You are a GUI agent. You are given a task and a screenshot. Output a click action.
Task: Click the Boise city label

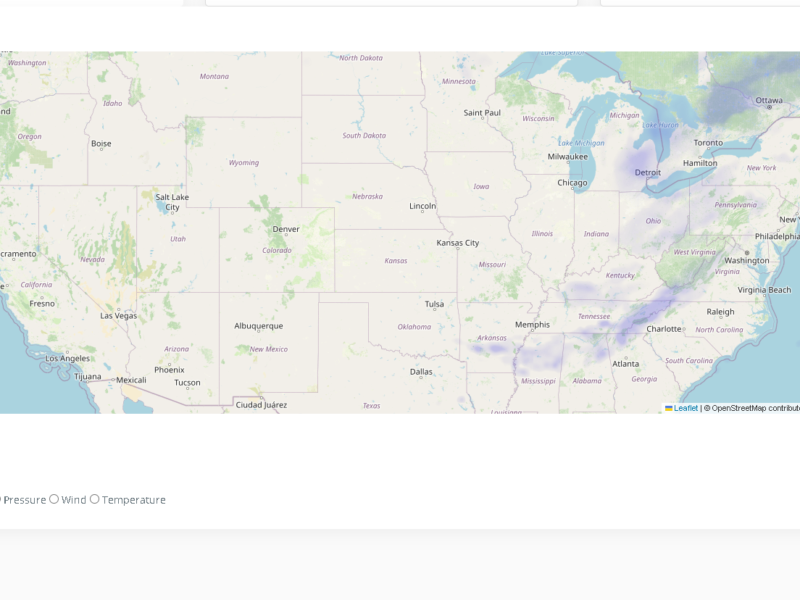click(101, 143)
